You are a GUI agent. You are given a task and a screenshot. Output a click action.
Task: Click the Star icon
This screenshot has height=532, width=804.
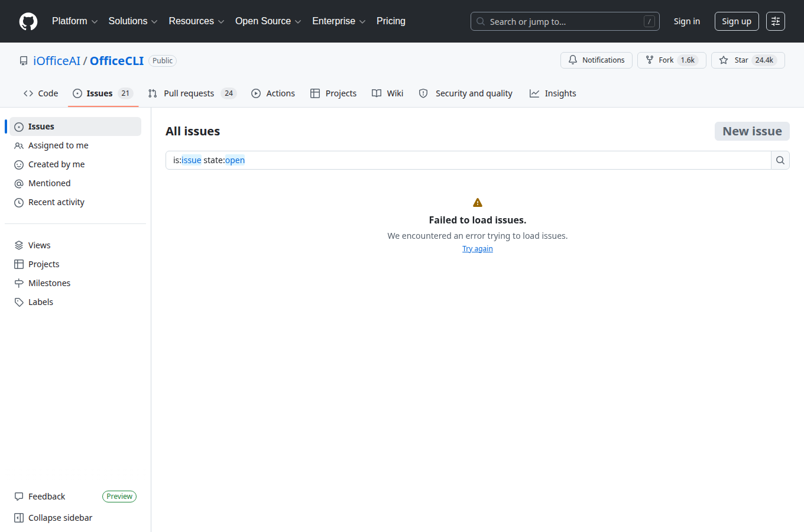pyautogui.click(x=724, y=60)
